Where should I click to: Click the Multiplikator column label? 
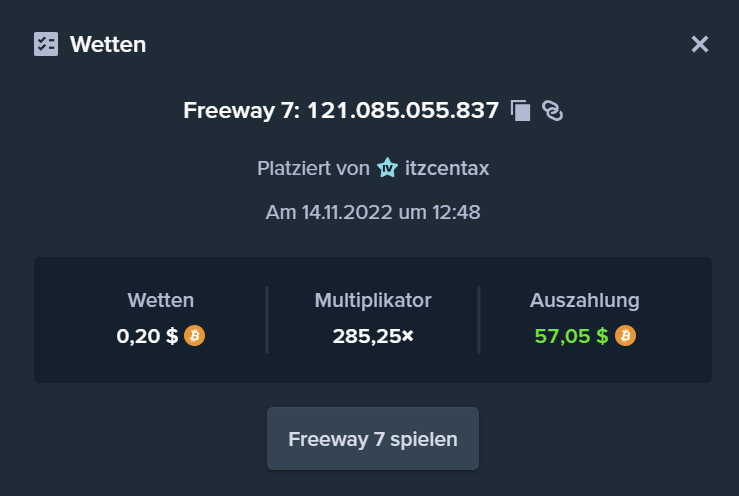pos(373,300)
